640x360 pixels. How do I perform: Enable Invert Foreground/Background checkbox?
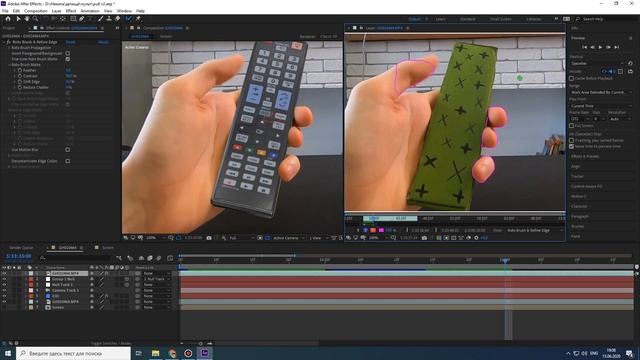pos(68,53)
